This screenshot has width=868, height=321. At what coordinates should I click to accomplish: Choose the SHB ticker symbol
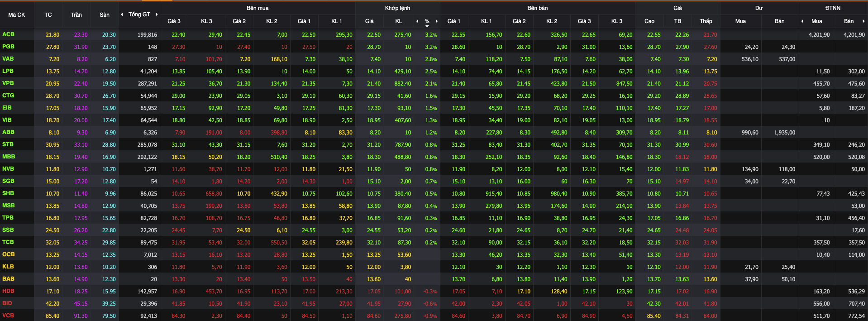tap(8, 193)
